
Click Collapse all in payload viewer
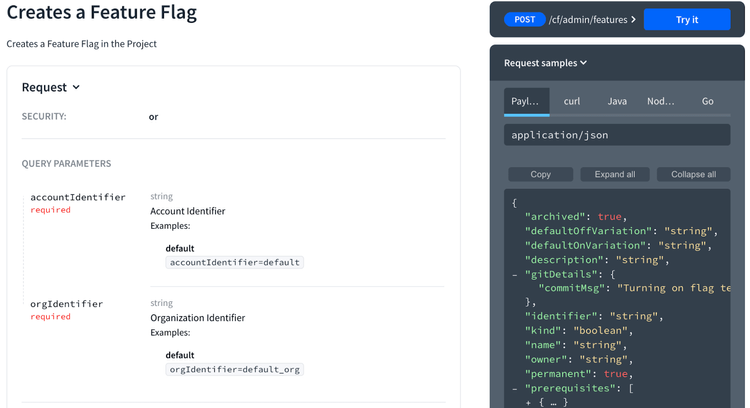pyautogui.click(x=693, y=175)
